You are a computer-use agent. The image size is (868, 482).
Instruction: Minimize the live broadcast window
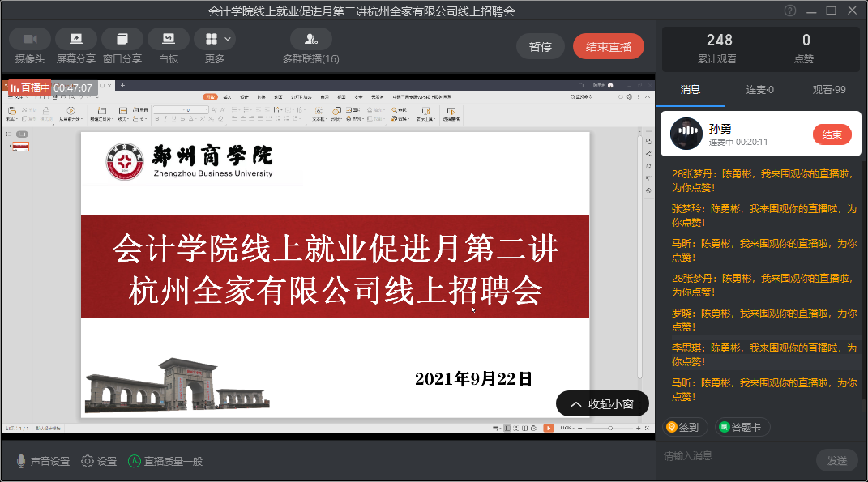811,11
